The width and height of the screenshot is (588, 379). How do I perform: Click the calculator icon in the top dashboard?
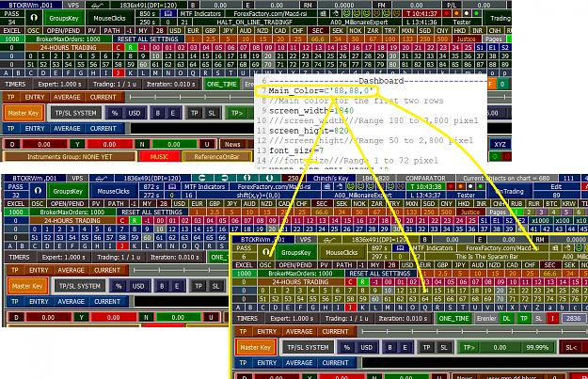click(x=323, y=13)
